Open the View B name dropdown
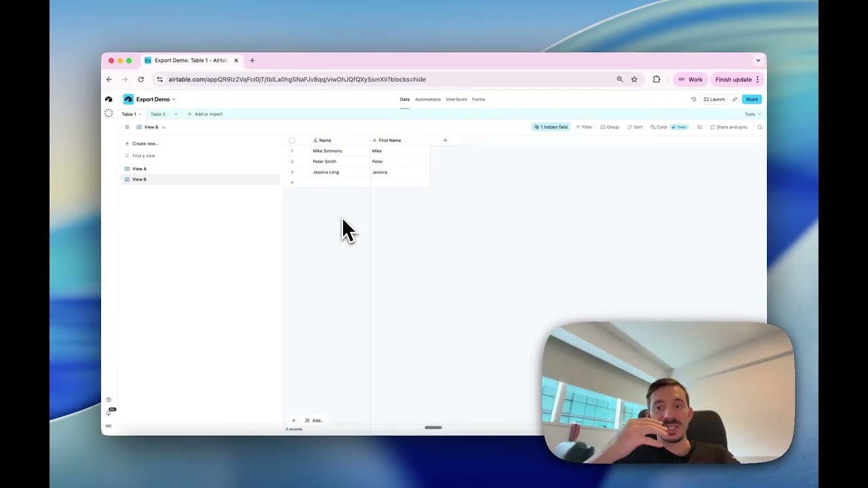The height and width of the screenshot is (488, 868). pyautogui.click(x=163, y=127)
